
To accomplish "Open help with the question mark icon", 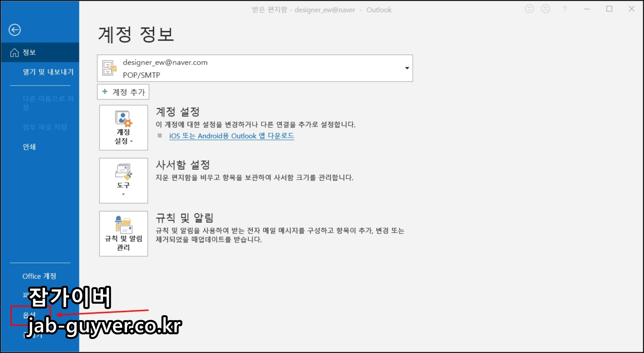I will (565, 9).
